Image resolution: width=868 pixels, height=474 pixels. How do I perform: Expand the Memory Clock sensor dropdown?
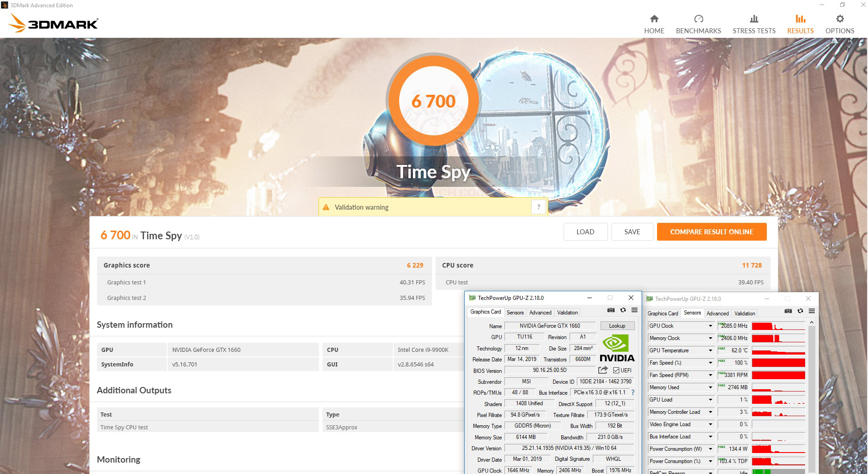pos(710,338)
